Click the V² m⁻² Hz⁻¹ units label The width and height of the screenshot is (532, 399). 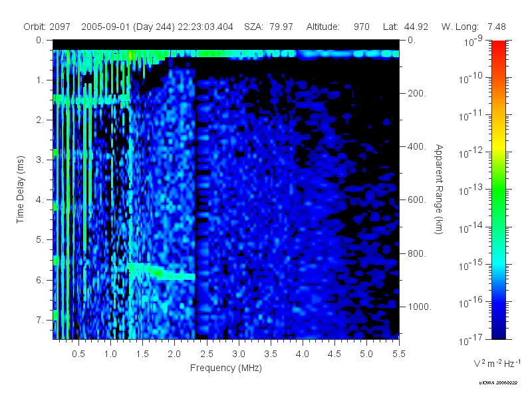(x=497, y=363)
